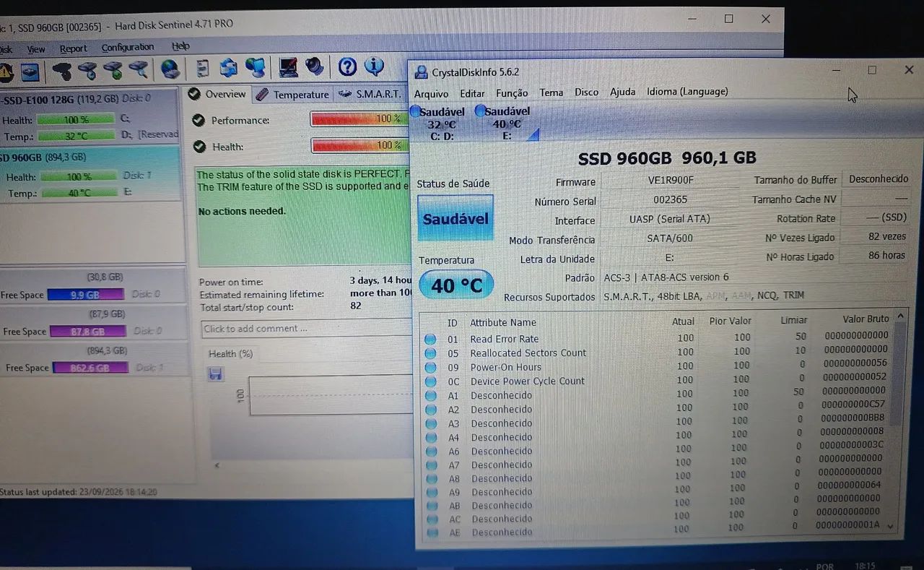This screenshot has width=924, height=570.
Task: Open the Help menu in Hard Disk Sentinel
Action: click(x=180, y=46)
